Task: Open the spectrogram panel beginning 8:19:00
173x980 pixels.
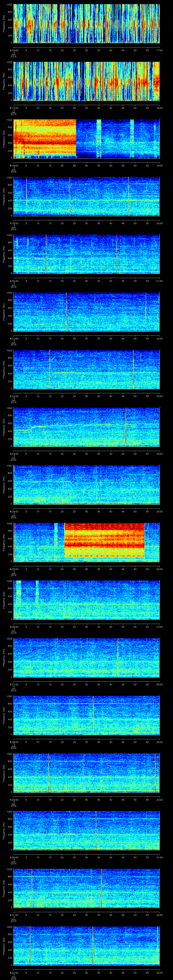Action: pyautogui.click(x=87, y=197)
